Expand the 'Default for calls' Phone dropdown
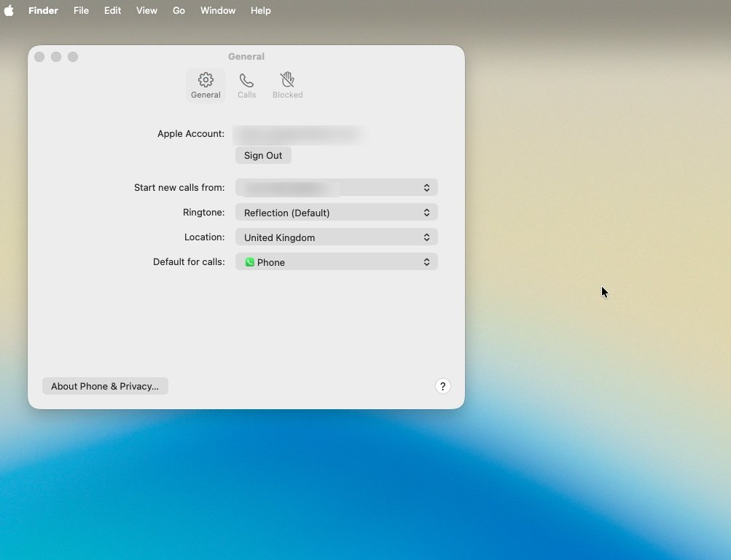 tap(336, 262)
